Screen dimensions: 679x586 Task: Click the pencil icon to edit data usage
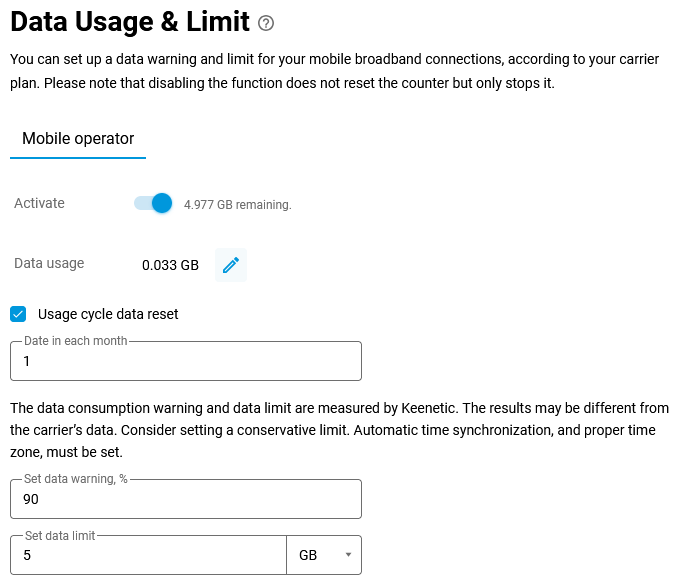pos(231,265)
